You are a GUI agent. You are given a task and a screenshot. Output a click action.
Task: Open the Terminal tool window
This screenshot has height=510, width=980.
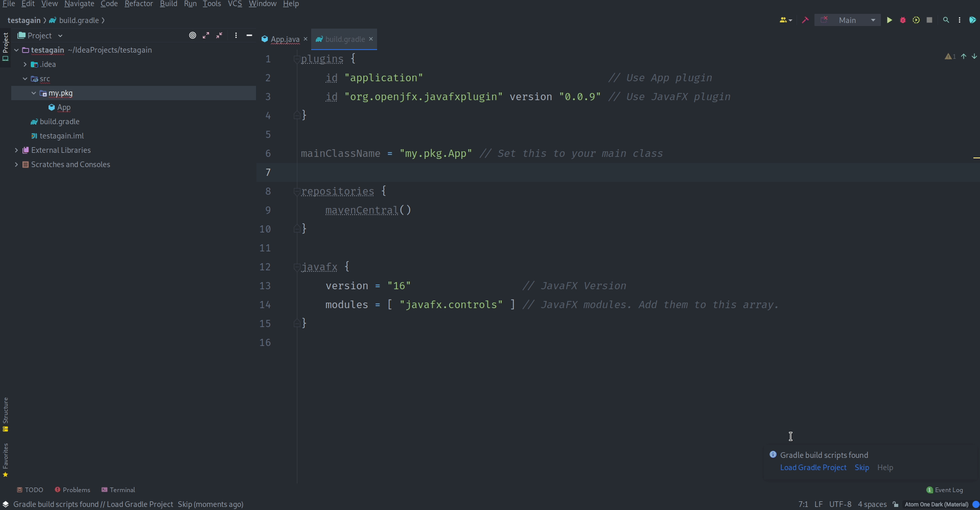tap(118, 490)
